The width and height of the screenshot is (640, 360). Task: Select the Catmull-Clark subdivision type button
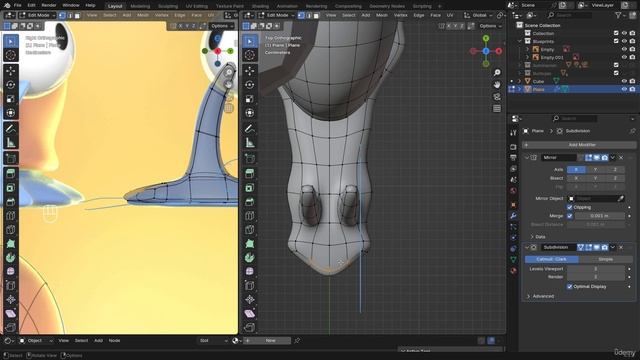pos(551,259)
